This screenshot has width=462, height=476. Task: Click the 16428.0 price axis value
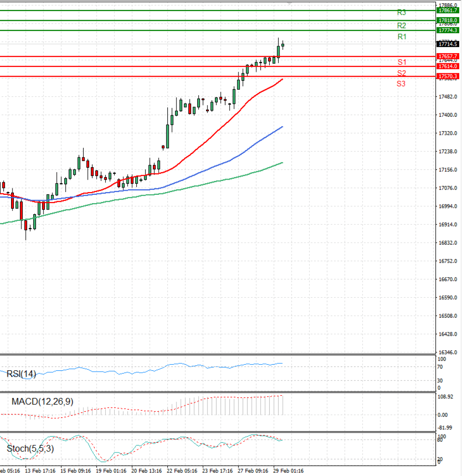point(448,334)
